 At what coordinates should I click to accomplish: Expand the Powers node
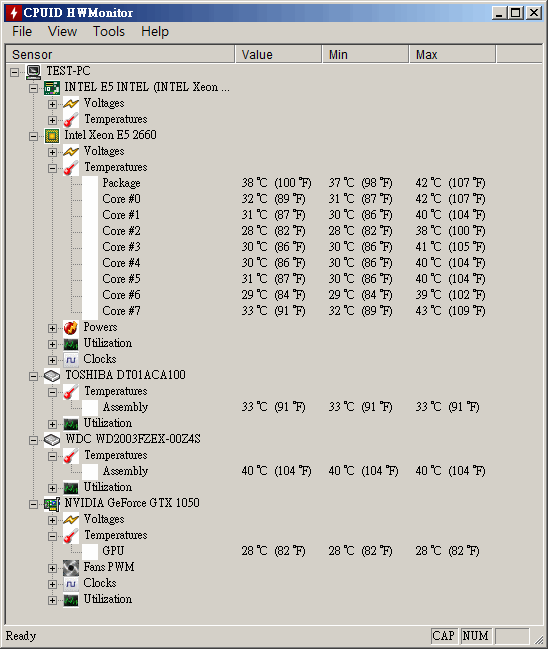53,328
